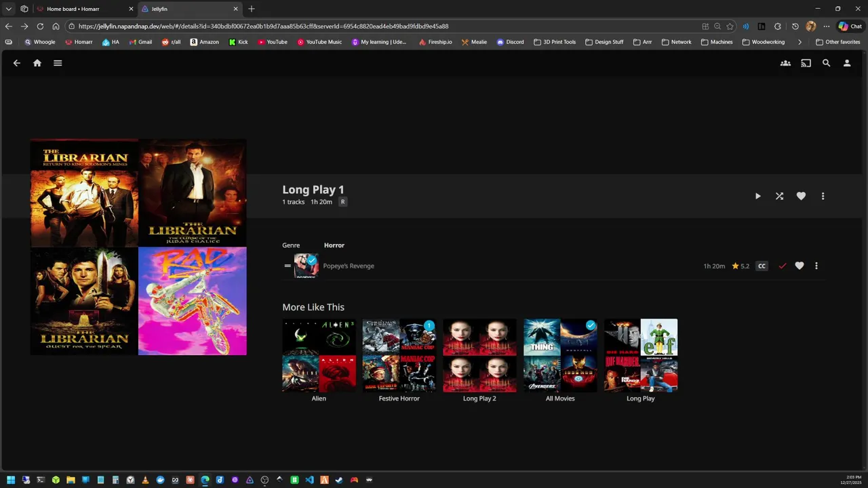
Task: Show more bookmarks chevron
Action: 800,42
